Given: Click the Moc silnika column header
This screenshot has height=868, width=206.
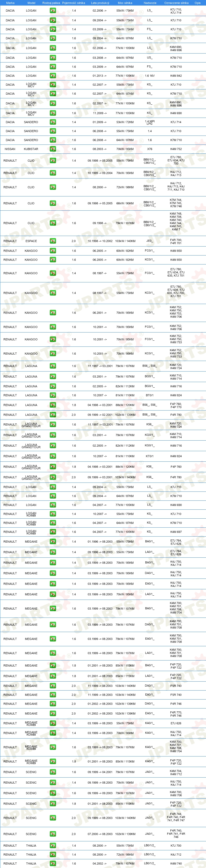Looking at the screenshot, I should [125, 3].
